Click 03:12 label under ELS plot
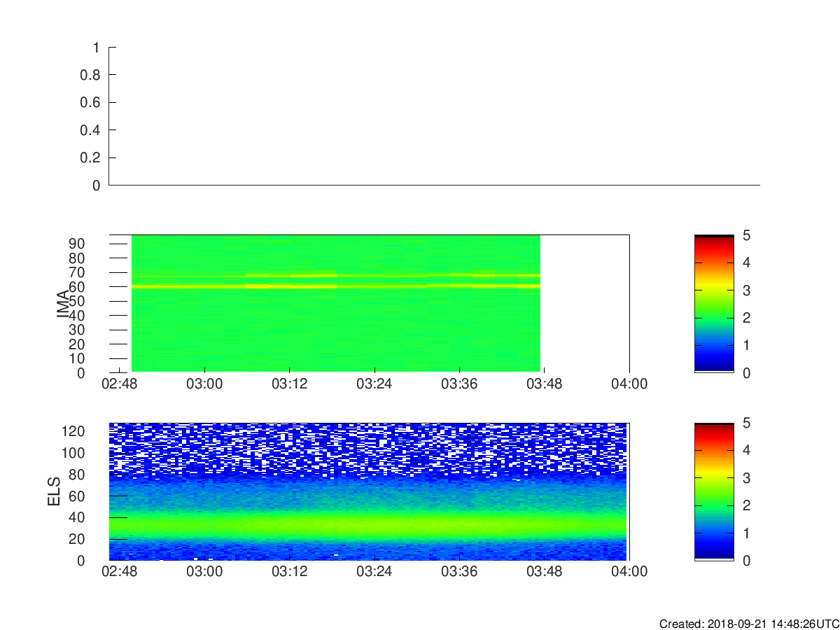 [289, 571]
